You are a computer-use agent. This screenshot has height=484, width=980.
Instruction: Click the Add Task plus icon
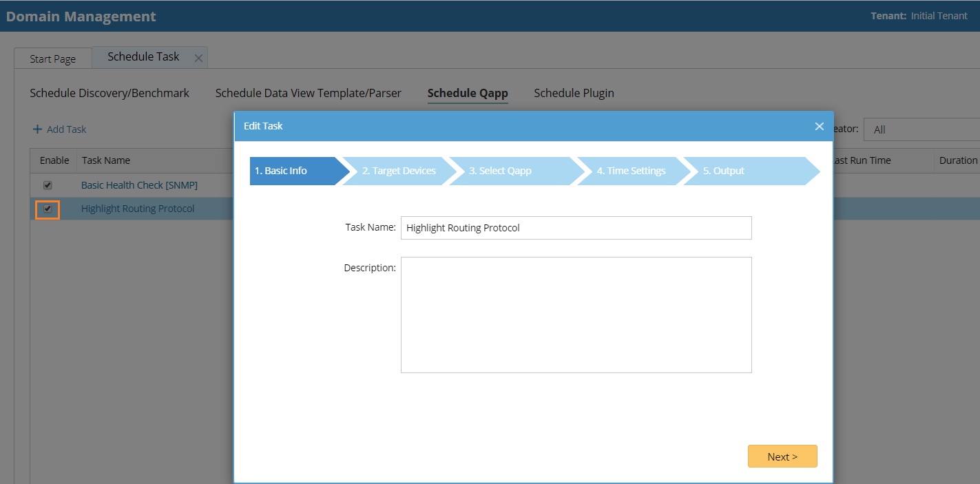click(37, 129)
